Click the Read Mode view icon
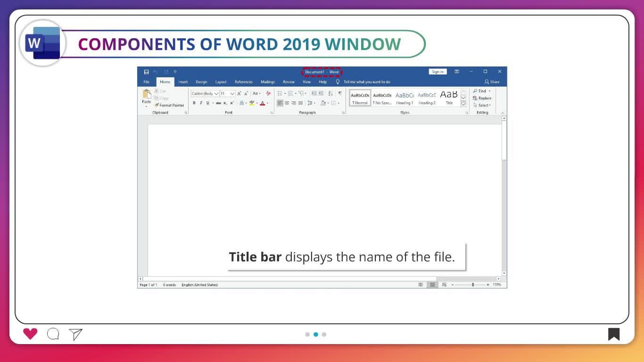The width and height of the screenshot is (644, 362). point(421,285)
